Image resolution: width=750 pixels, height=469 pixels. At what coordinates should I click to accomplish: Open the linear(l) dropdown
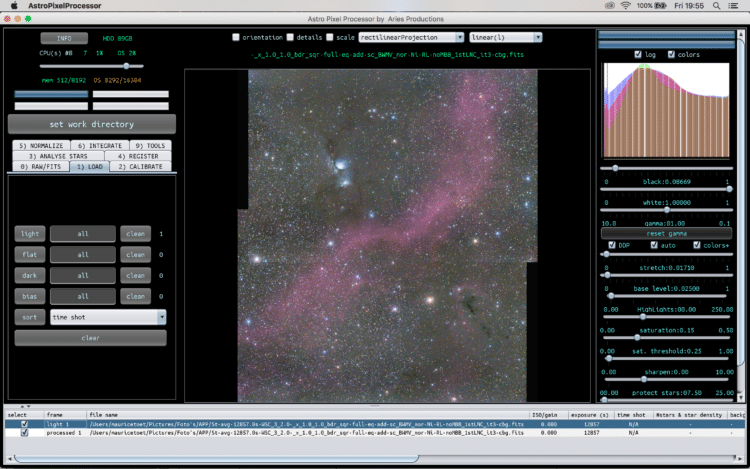[506, 37]
